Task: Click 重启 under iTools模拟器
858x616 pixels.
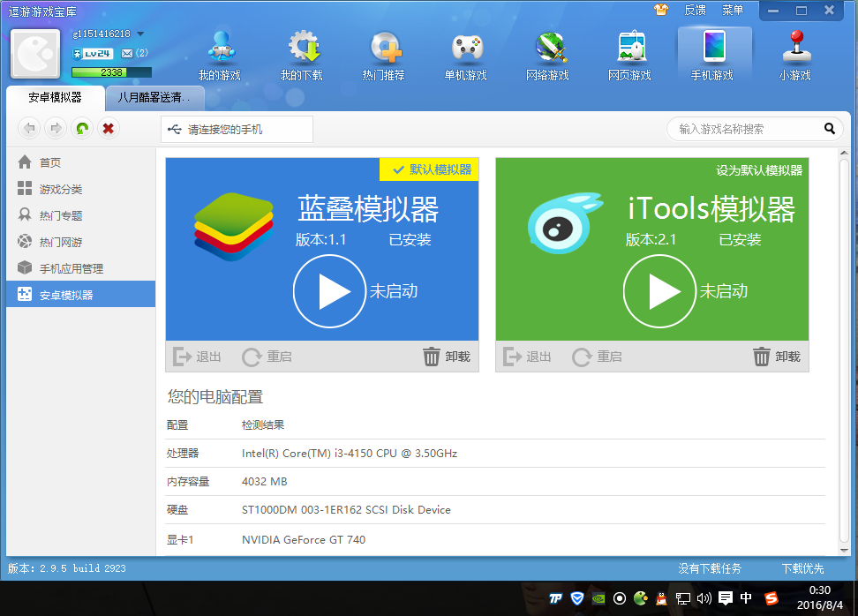Action: [597, 357]
